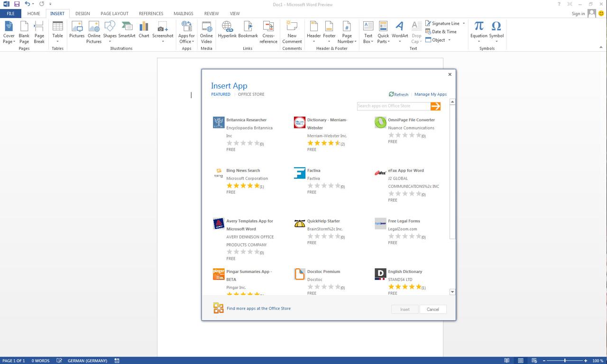Click the Manage My Apps link

click(430, 94)
